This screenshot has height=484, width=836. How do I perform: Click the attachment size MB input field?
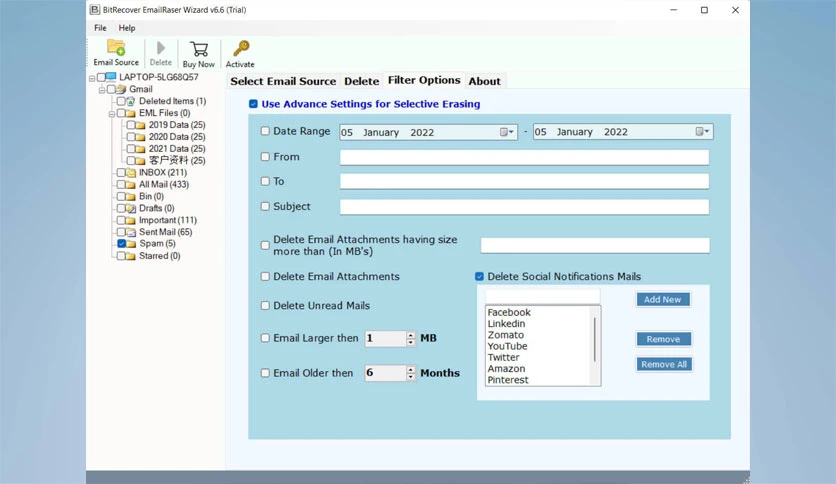pos(595,245)
